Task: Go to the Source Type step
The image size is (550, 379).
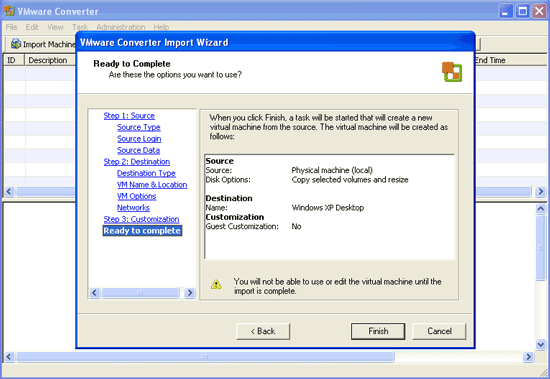Action: (x=139, y=127)
